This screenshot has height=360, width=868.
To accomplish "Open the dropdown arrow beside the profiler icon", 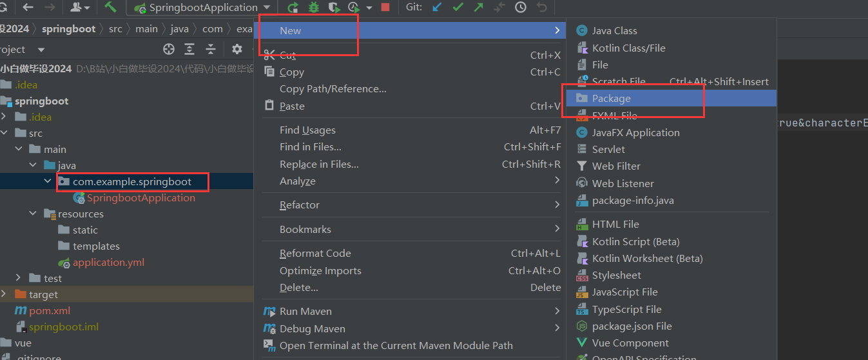I will click(x=369, y=8).
